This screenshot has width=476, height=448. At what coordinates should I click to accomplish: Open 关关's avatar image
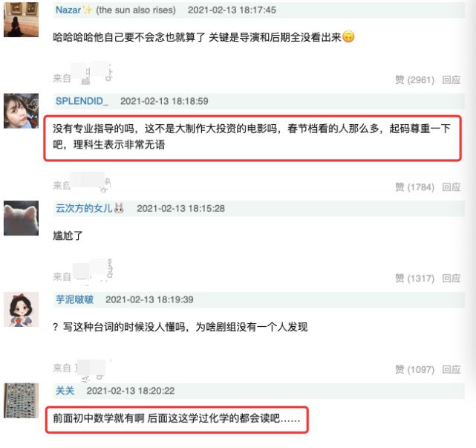pos(21,400)
